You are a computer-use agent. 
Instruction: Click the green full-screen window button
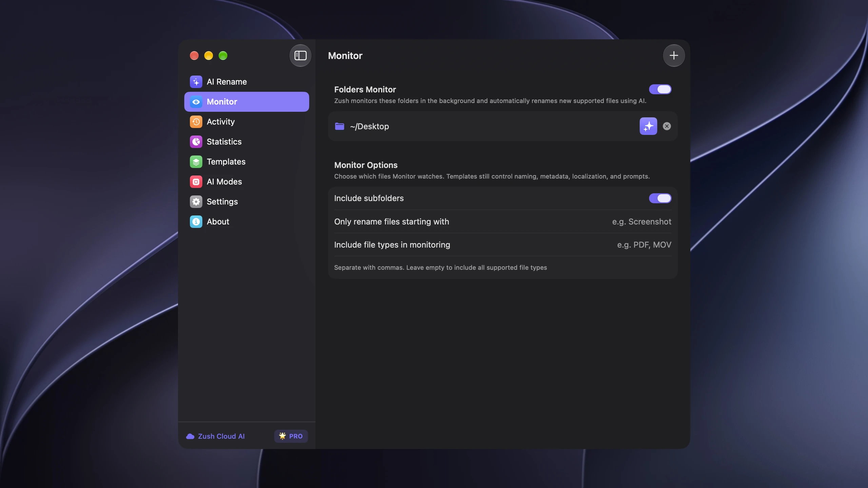coord(223,56)
